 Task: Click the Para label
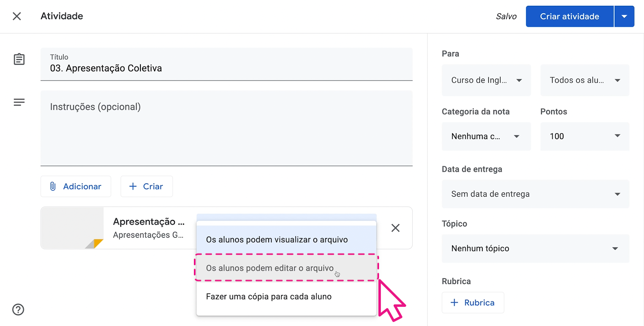tap(450, 54)
